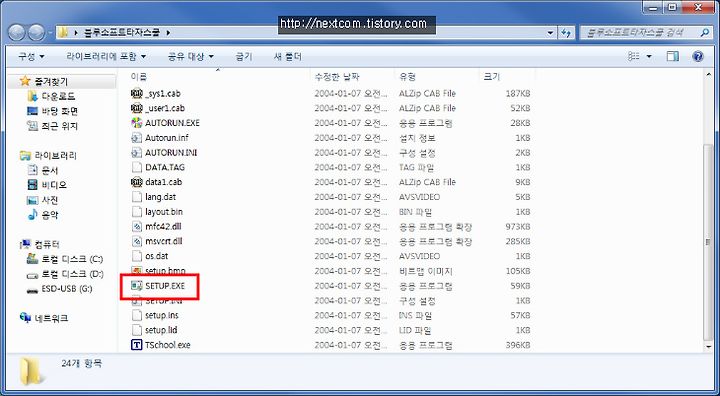Open the address bar history dropdown
The image size is (720, 396).
(551, 33)
